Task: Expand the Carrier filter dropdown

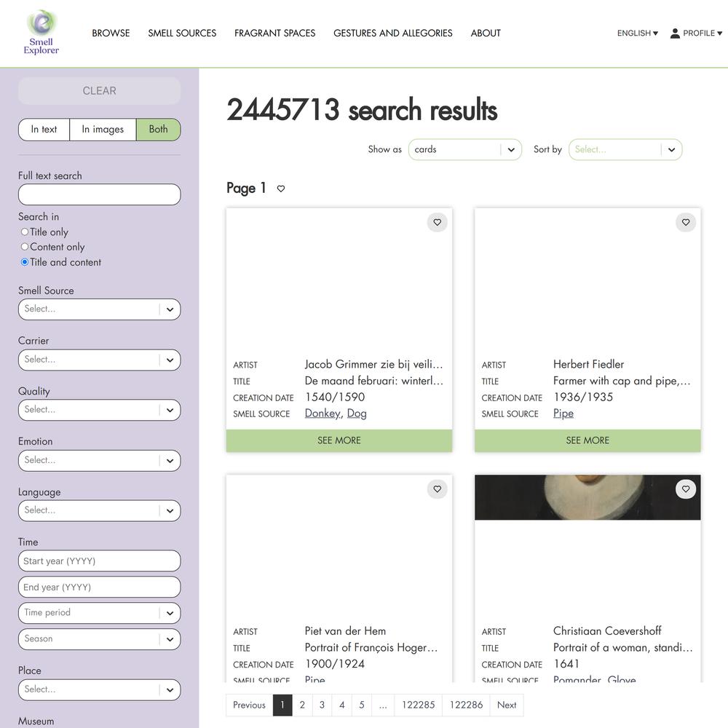Action: [99, 360]
